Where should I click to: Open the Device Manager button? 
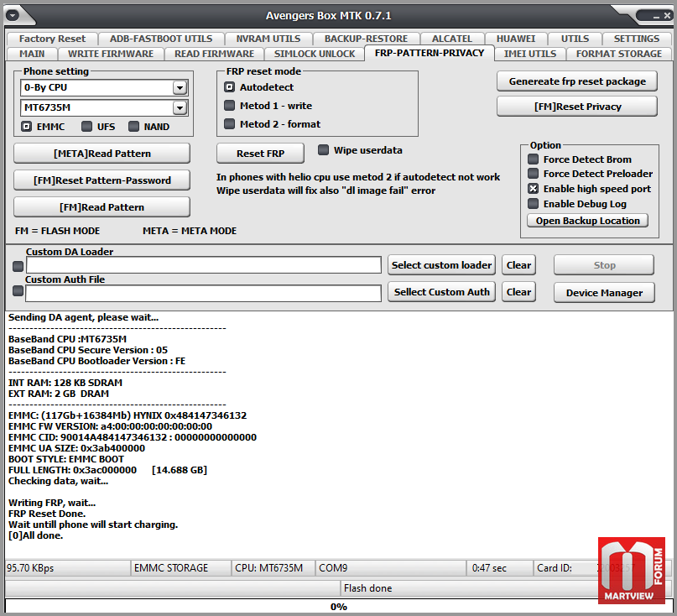click(604, 293)
